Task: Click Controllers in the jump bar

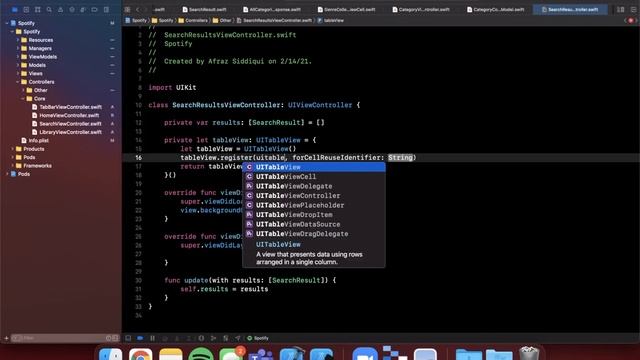Action: tap(193, 20)
